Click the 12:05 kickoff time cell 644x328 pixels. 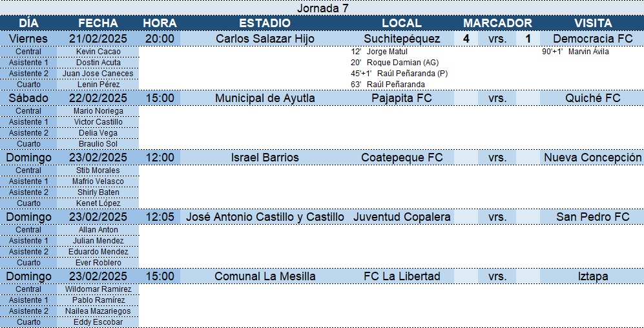coord(160,217)
